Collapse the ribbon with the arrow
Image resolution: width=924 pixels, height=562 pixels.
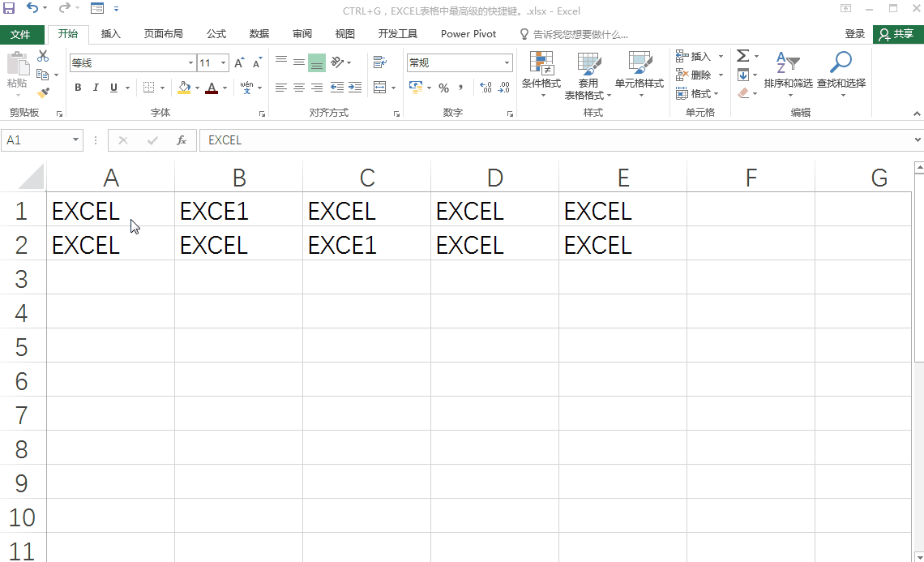coord(917,114)
